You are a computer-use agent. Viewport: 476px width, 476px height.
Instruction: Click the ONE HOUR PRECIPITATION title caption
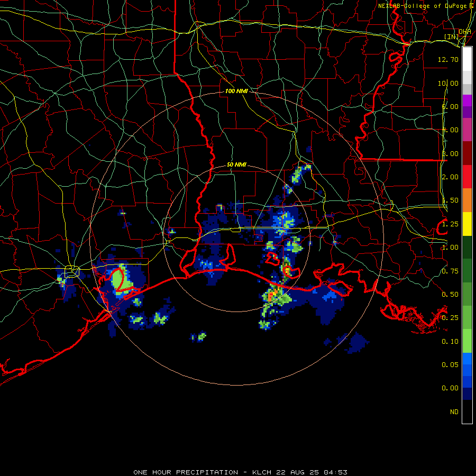[x=240, y=472]
